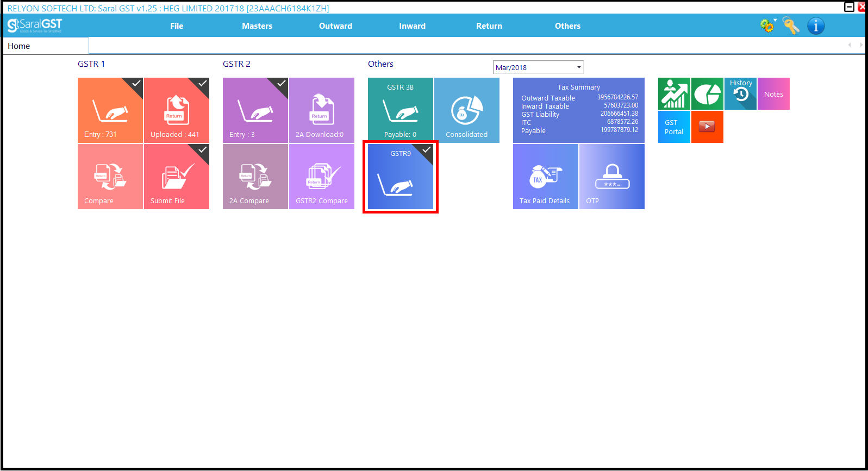Open the GSTR 1 Entry tile
Image resolution: width=868 pixels, height=471 pixels.
110,110
